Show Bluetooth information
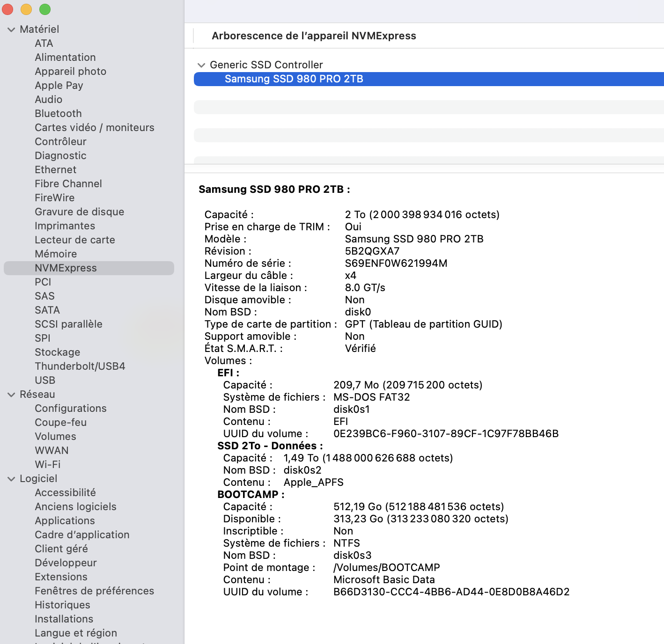 [58, 113]
